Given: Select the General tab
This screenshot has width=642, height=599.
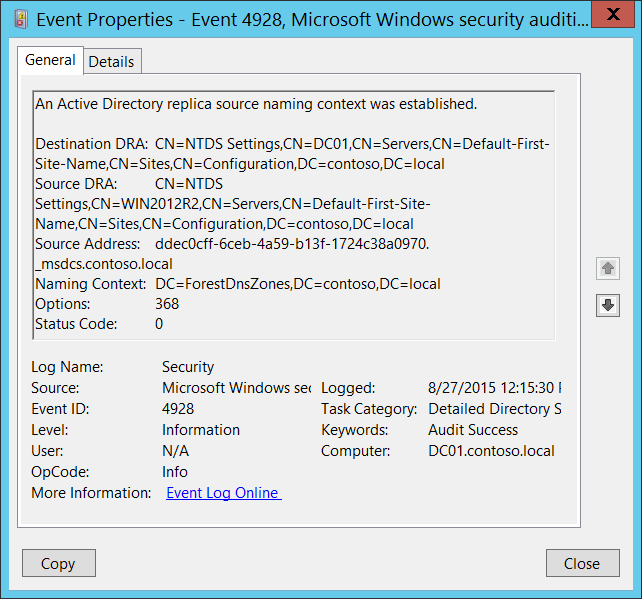Looking at the screenshot, I should tap(50, 60).
